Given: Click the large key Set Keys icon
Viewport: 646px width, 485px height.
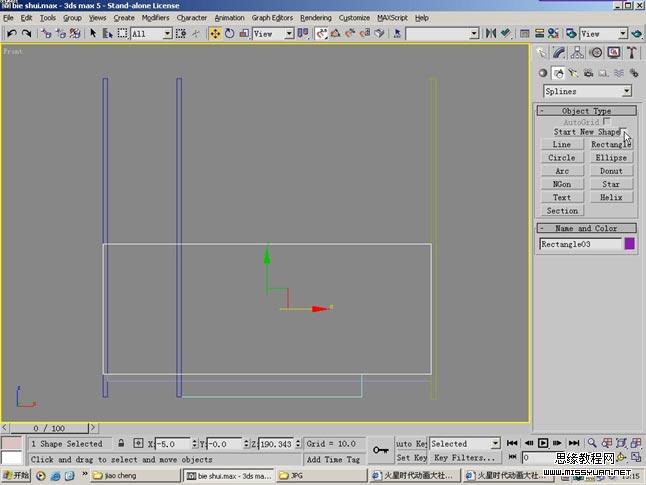Looking at the screenshot, I should pyautogui.click(x=380, y=450).
